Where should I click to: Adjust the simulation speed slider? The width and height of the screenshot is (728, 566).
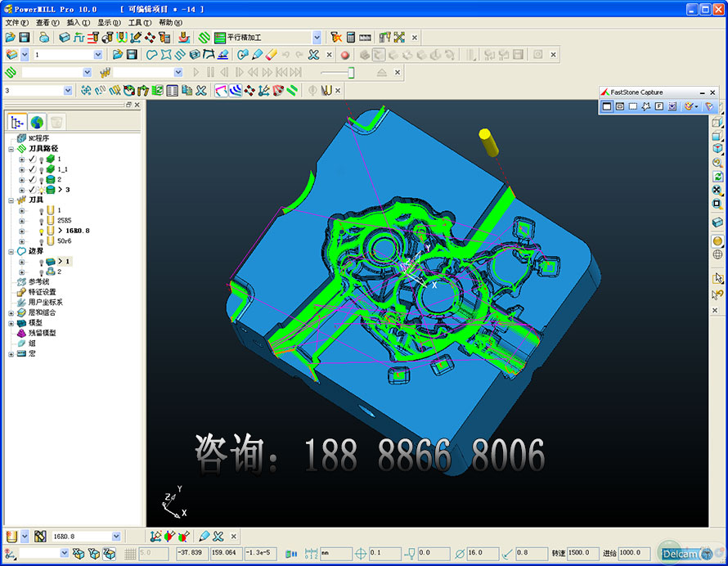[351, 73]
